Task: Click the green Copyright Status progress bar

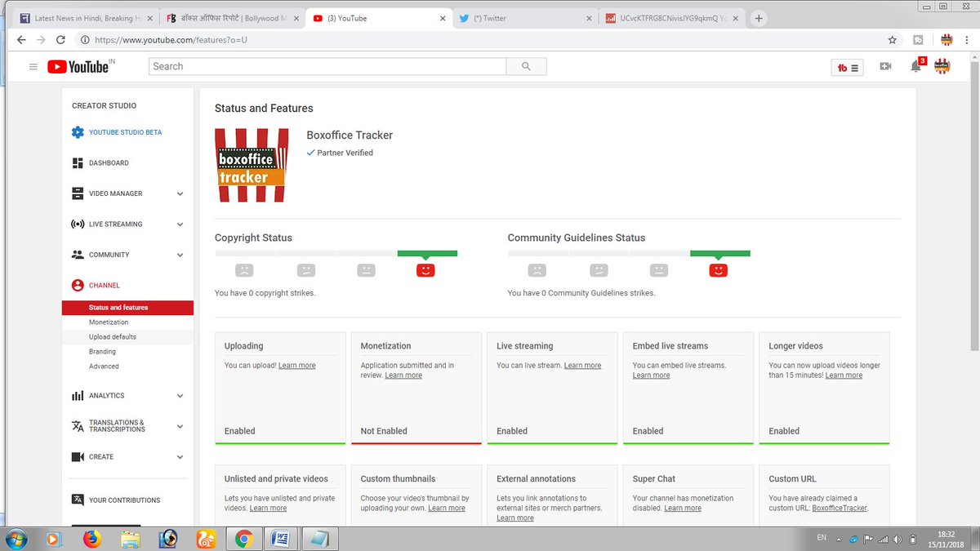Action: pyautogui.click(x=427, y=253)
